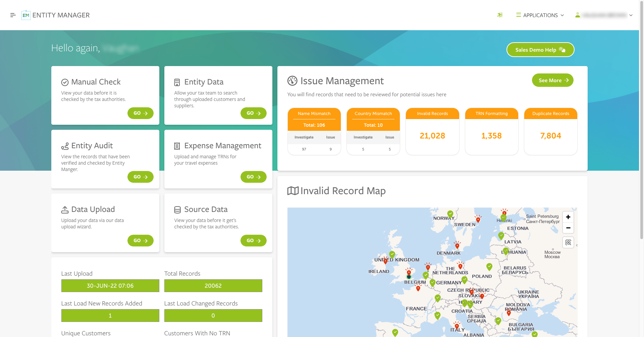644x337 pixels.
Task: Open Sales Demo Help
Action: (540, 50)
